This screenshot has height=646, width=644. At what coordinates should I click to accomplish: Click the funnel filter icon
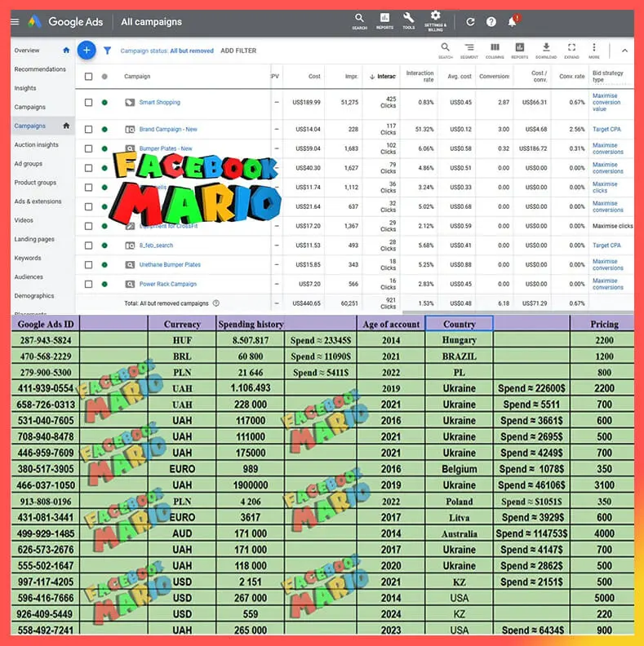pyautogui.click(x=107, y=51)
